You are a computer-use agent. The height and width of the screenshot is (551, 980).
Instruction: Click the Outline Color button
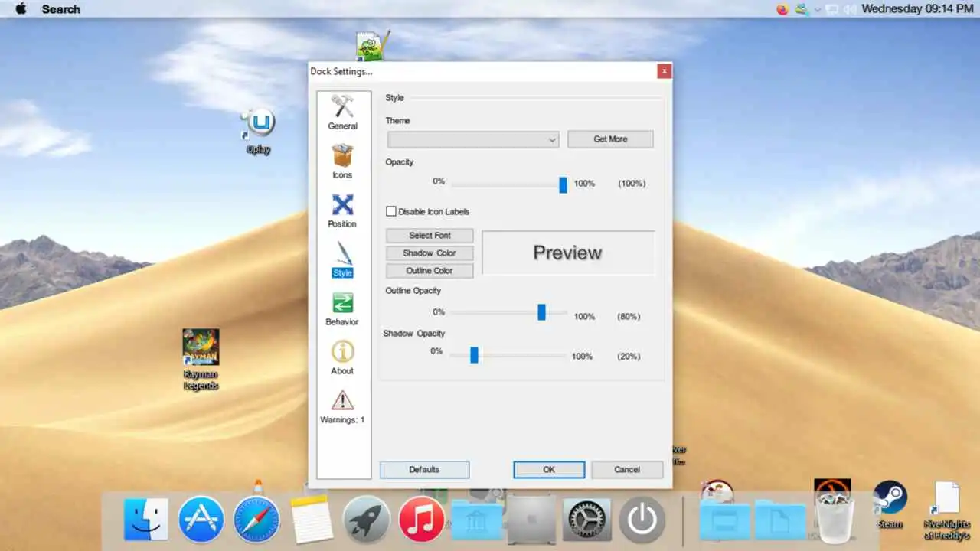[430, 271]
